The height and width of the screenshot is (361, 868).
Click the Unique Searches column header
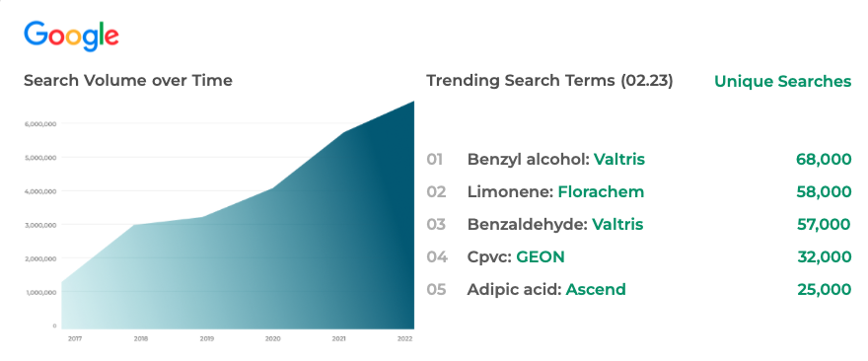[x=783, y=82]
